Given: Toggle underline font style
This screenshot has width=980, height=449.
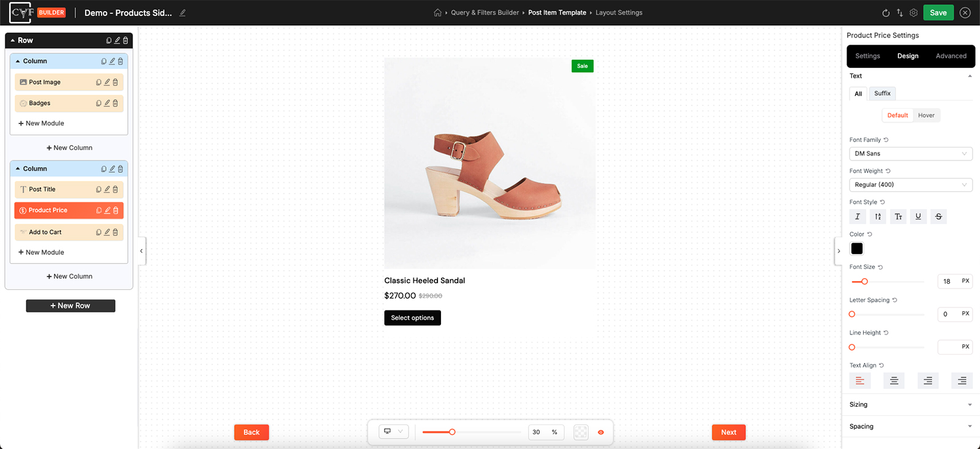Looking at the screenshot, I should 918,217.
